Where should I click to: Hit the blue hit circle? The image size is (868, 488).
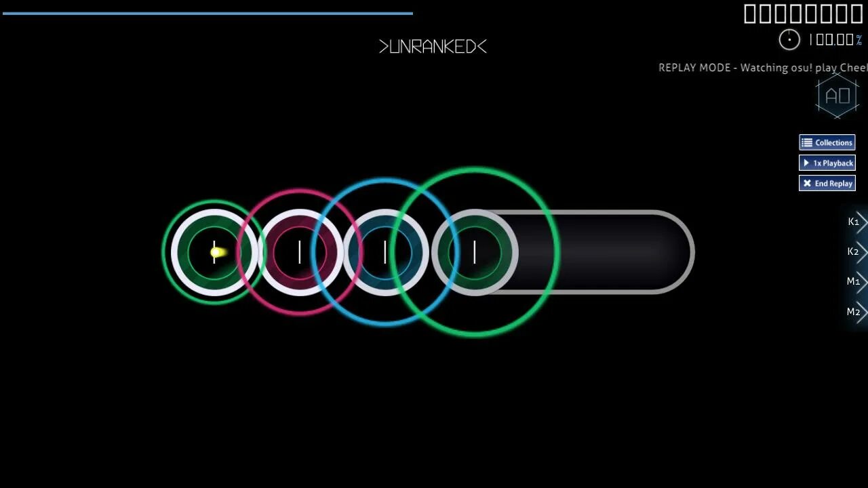385,252
